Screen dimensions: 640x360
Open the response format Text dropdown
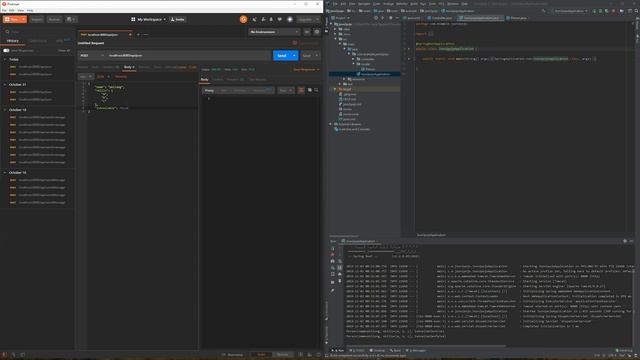[286, 90]
